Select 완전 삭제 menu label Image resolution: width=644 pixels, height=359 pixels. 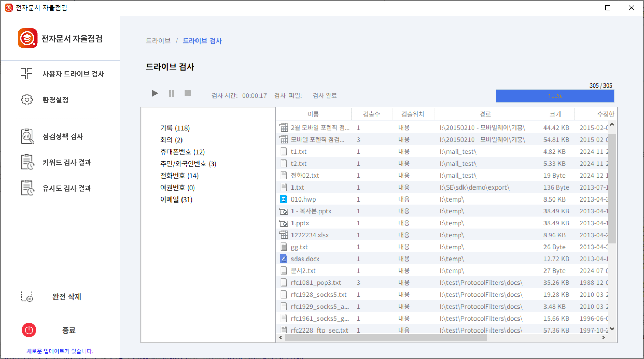click(x=67, y=297)
